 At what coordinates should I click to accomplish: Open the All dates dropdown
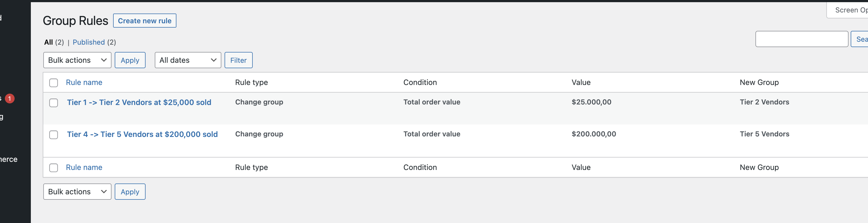tap(187, 60)
